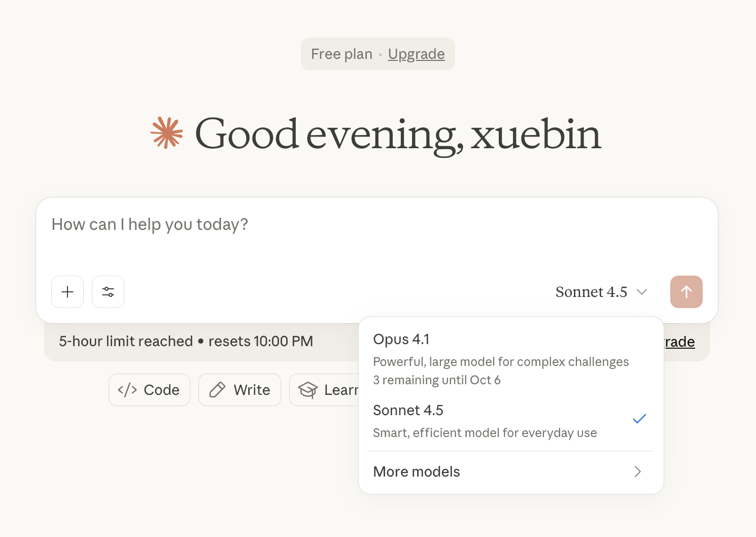
Task: Open the search and tools settings icon
Action: coord(108,292)
